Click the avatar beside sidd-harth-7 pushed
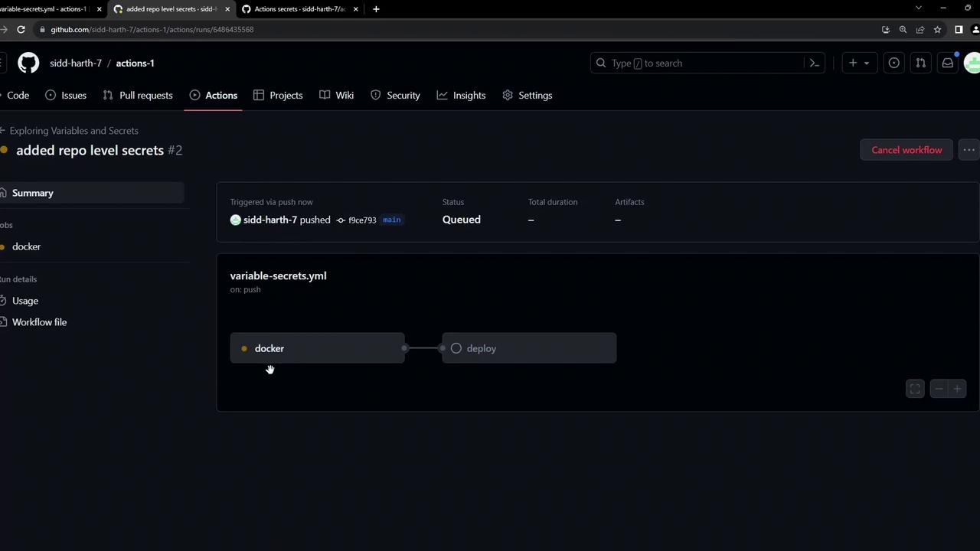 pos(236,220)
